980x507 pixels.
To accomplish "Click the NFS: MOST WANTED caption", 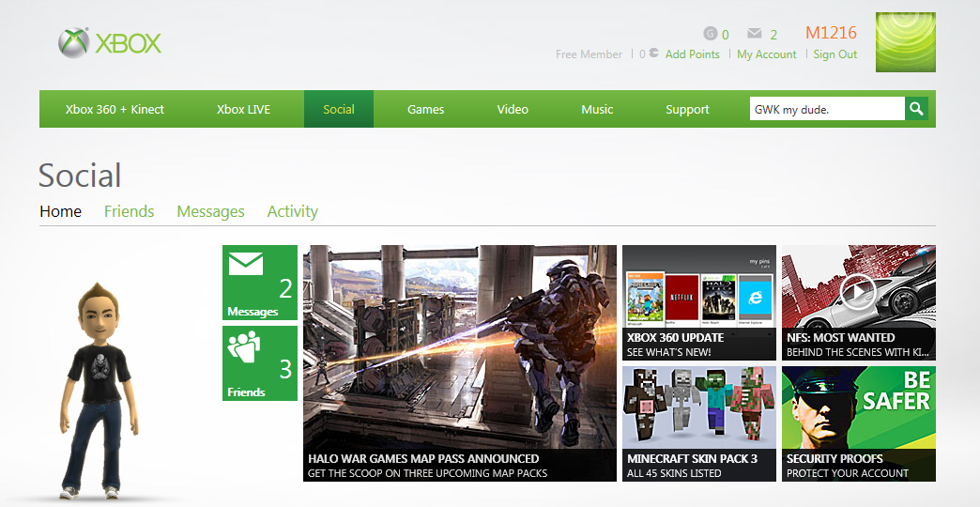I will [841, 338].
